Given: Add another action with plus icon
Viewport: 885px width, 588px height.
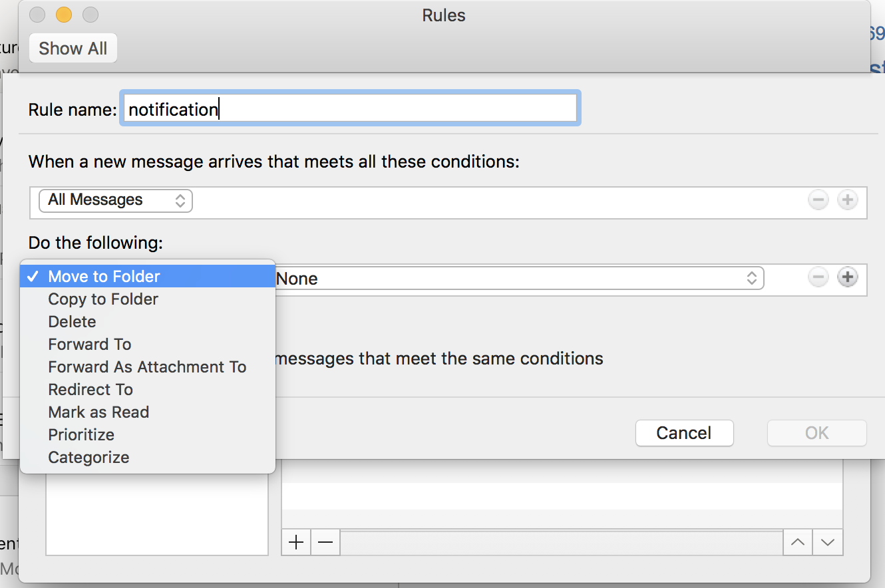Looking at the screenshot, I should coord(847,277).
